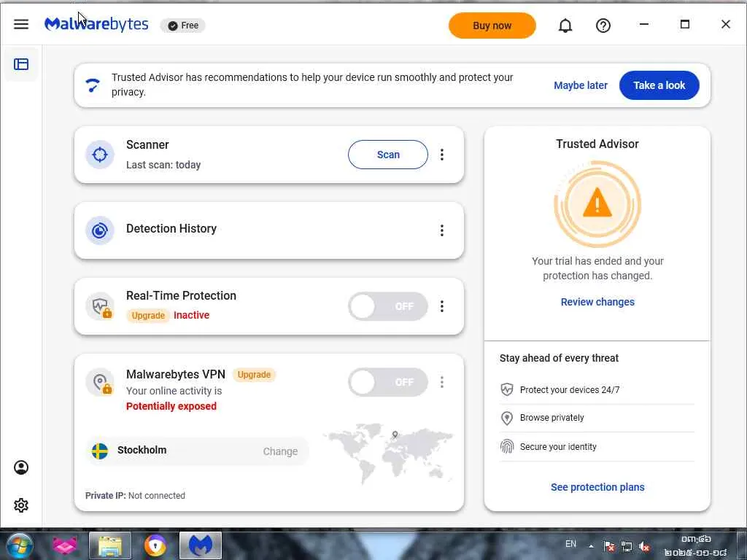This screenshot has width=747, height=560.
Task: Select the dashboard sidebar icon
Action: [21, 64]
